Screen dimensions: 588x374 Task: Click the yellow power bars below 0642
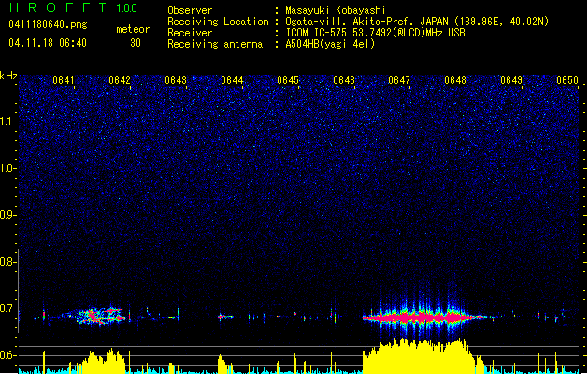tap(101, 361)
